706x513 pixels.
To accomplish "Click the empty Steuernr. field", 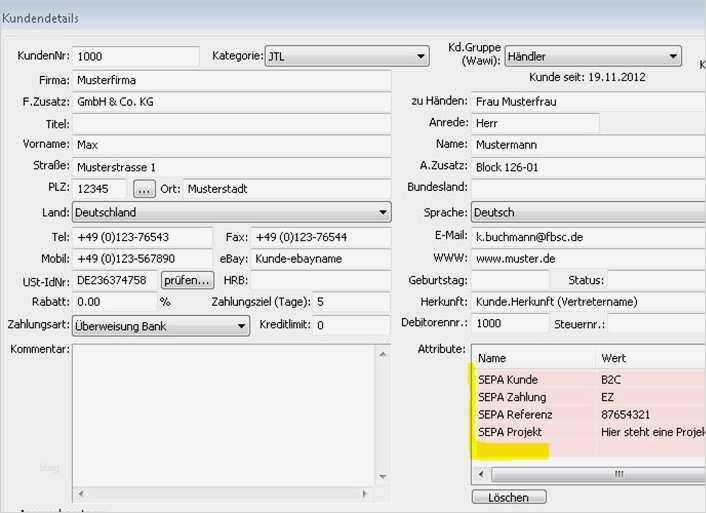I will [x=656, y=323].
